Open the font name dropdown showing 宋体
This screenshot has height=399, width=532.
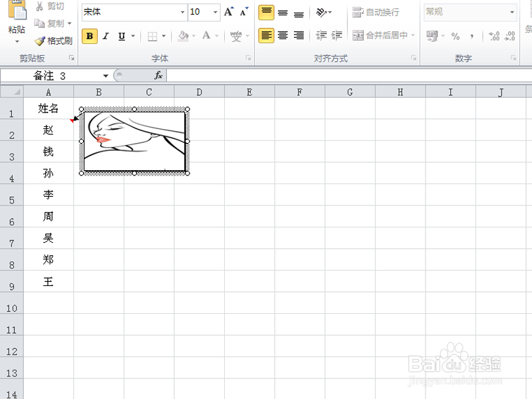(x=182, y=12)
